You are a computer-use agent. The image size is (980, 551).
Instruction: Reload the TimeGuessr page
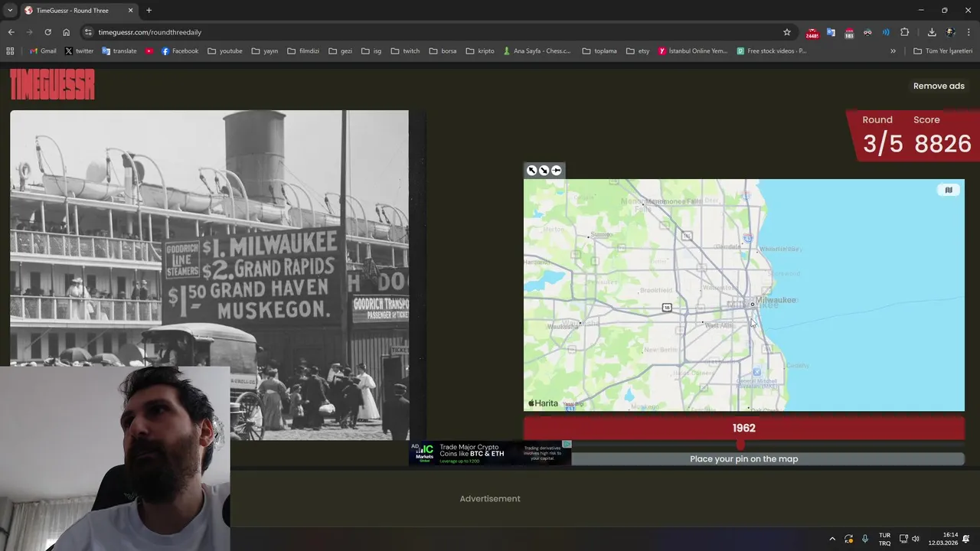click(47, 32)
